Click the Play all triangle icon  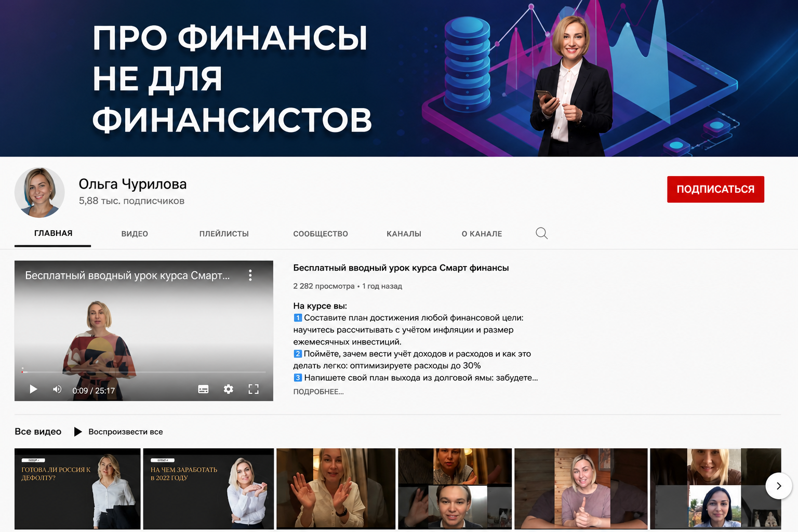point(78,432)
